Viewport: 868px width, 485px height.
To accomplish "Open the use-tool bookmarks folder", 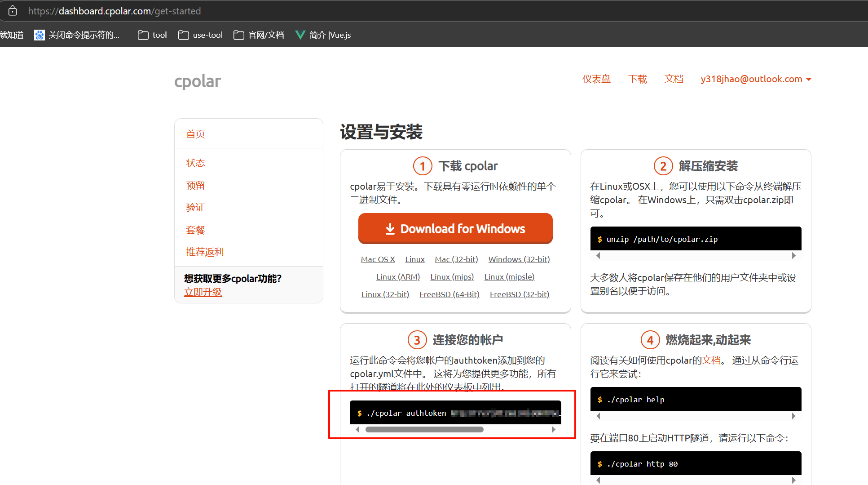I will point(200,35).
